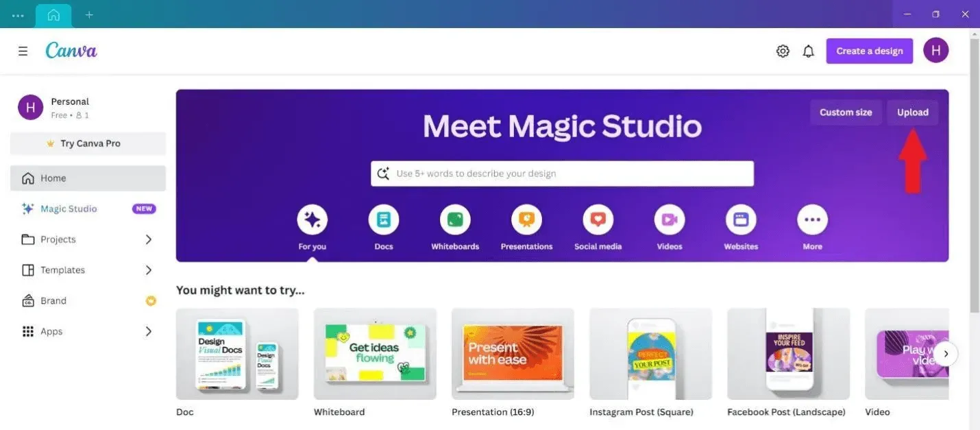Select the Whiteboards category icon

tap(455, 220)
